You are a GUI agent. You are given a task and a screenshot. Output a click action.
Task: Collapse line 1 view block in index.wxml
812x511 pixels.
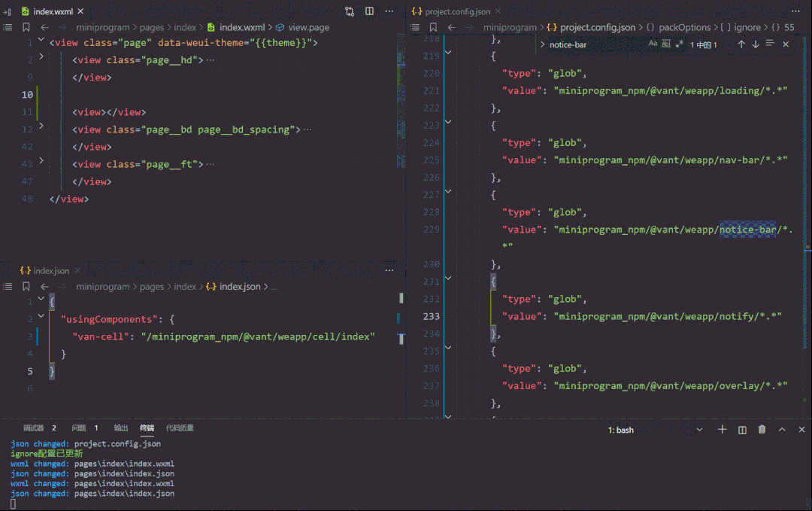41,39
